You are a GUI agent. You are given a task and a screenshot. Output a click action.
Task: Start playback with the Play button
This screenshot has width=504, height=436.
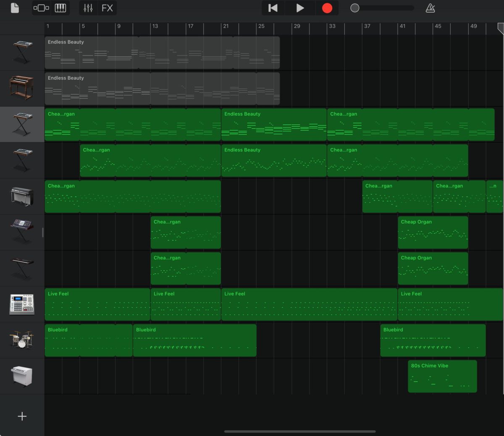pos(300,8)
